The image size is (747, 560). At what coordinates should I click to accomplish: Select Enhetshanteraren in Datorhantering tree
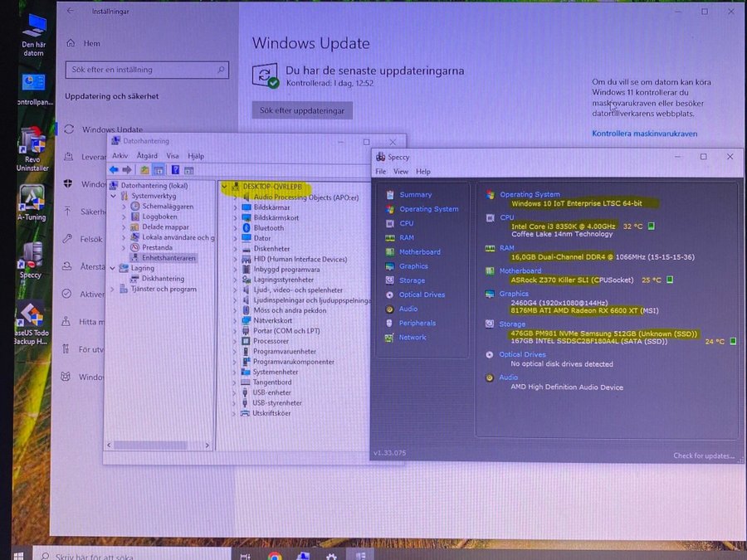(168, 258)
